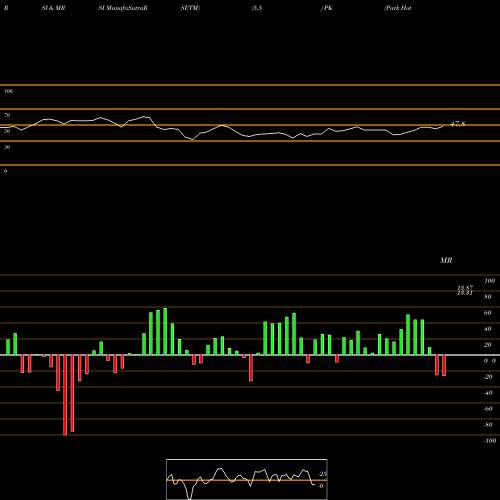Click the -100 label on MR axis
The height and width of the screenshot is (500, 500).
coord(490,441)
